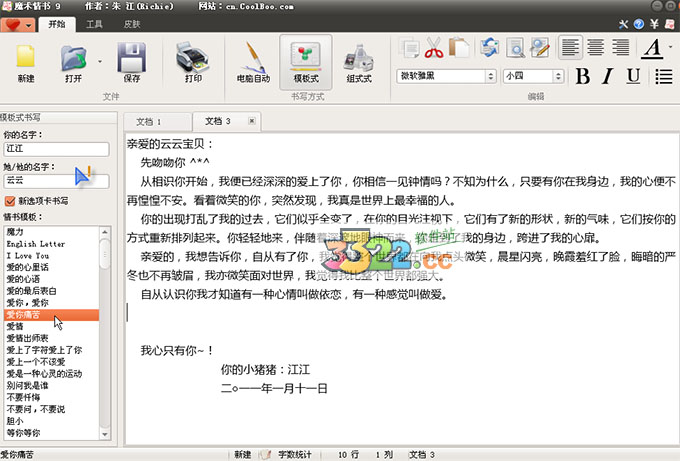Click the 她/他的名字 input field
The height and width of the screenshot is (461, 680).
(x=56, y=180)
